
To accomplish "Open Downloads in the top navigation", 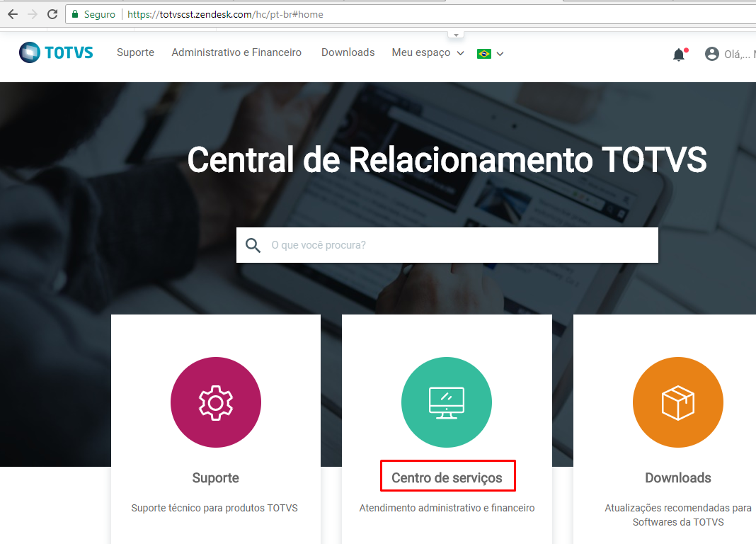I will click(348, 52).
